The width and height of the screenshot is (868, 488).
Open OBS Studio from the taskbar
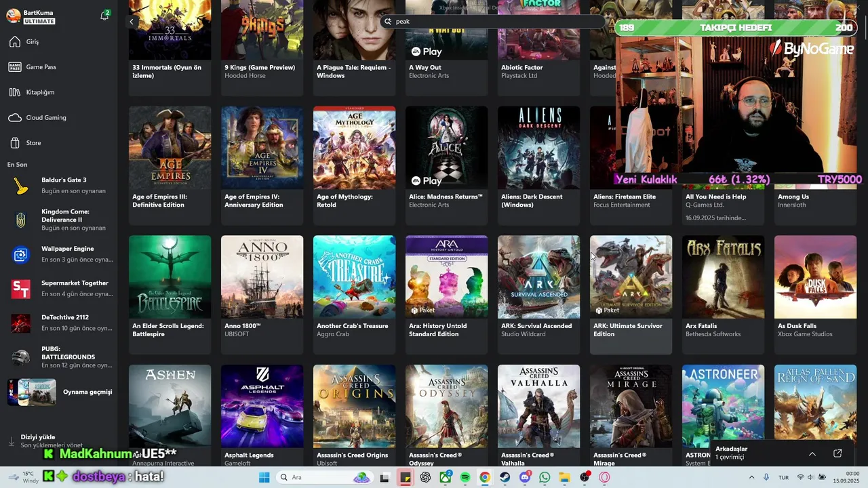coord(585,477)
